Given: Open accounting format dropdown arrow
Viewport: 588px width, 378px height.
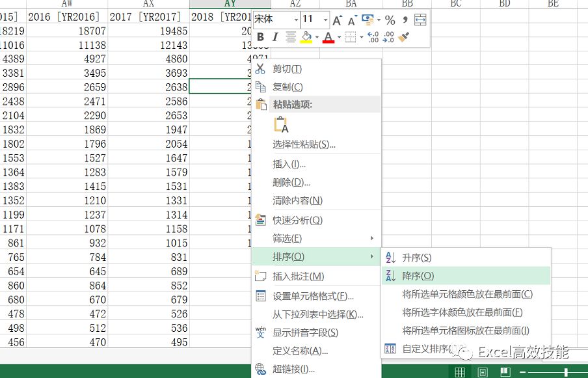Looking at the screenshot, I should 379,20.
